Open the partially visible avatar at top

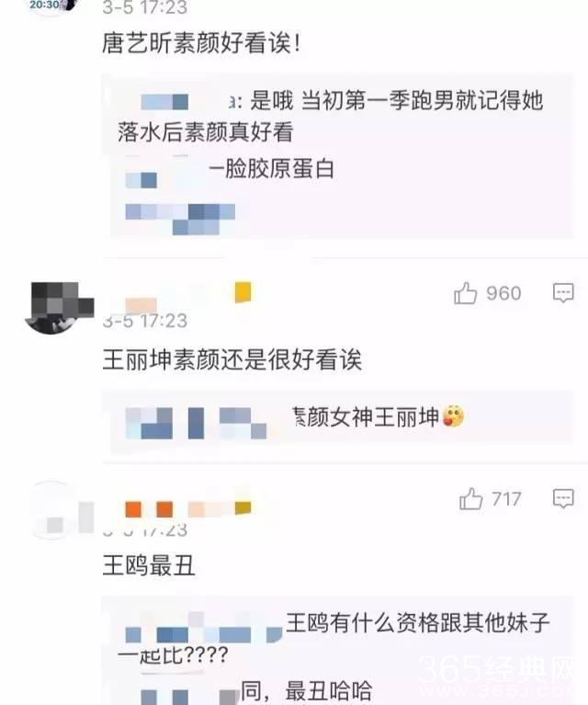51,6
